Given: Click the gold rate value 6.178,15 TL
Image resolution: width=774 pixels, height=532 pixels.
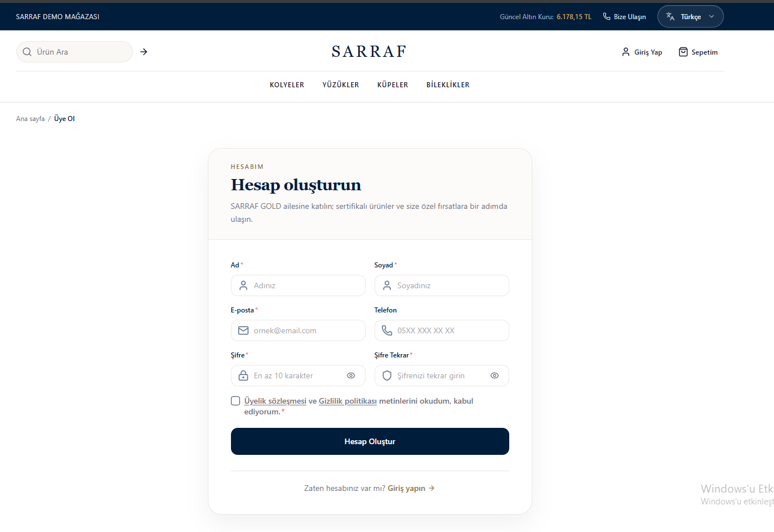Looking at the screenshot, I should [574, 17].
